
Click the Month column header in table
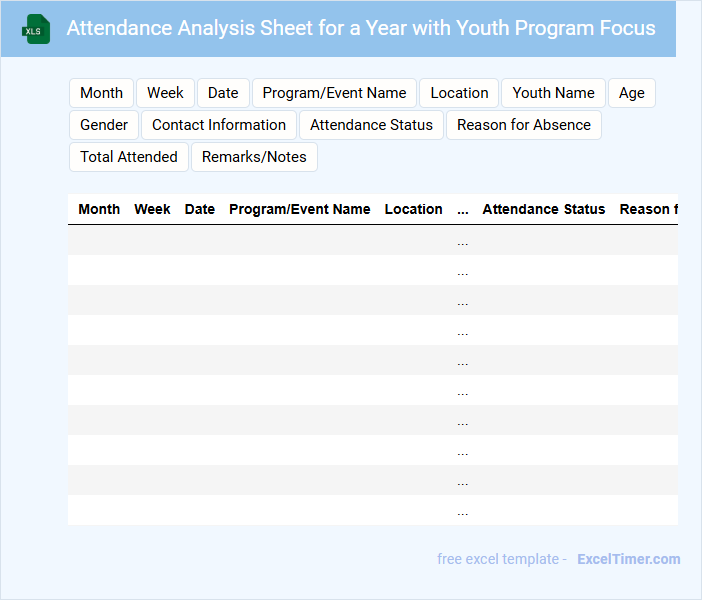tap(99, 209)
